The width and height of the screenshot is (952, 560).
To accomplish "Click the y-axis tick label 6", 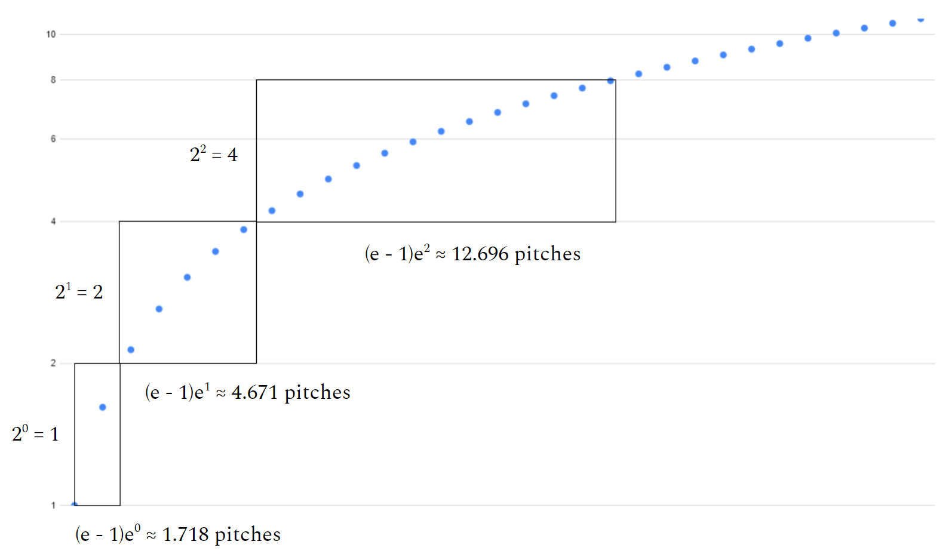I will pyautogui.click(x=53, y=139).
